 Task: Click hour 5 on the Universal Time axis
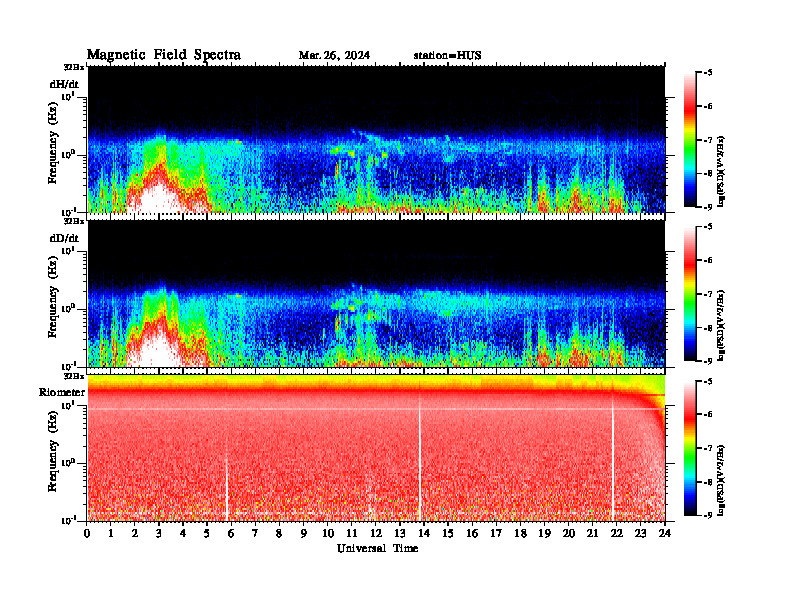[x=207, y=533]
